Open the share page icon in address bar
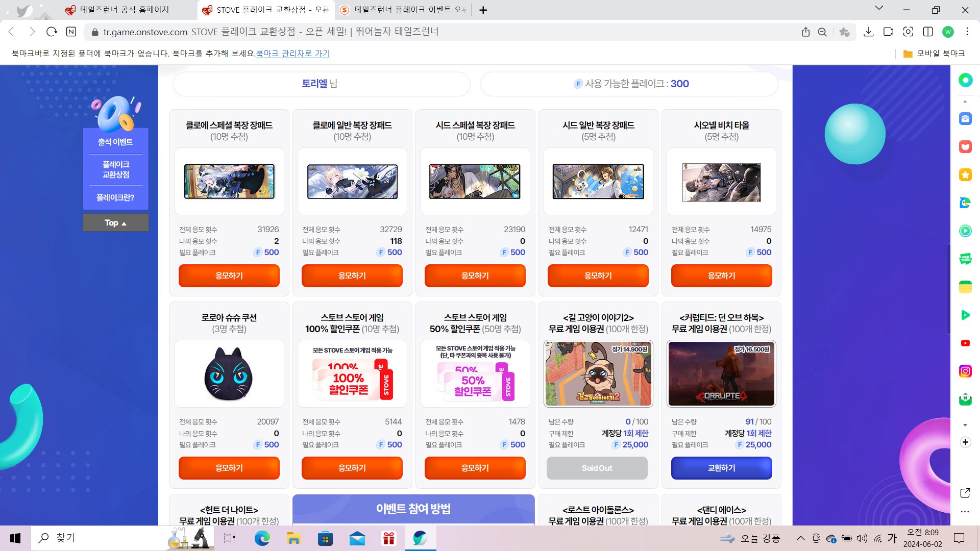 coord(805,32)
